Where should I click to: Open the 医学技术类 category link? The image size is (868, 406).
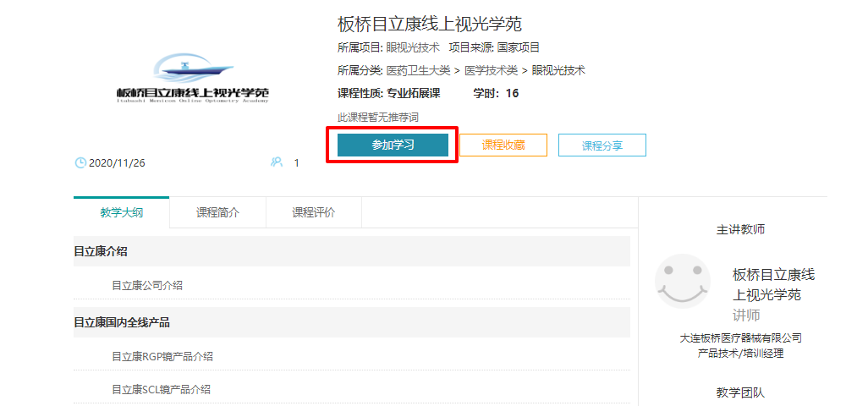point(491,70)
